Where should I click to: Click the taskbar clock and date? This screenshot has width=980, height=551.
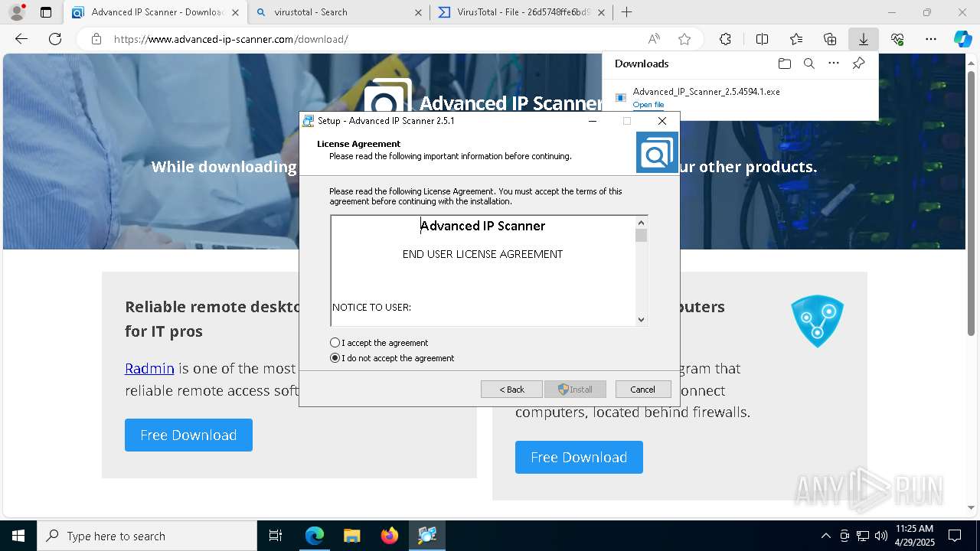(x=915, y=536)
